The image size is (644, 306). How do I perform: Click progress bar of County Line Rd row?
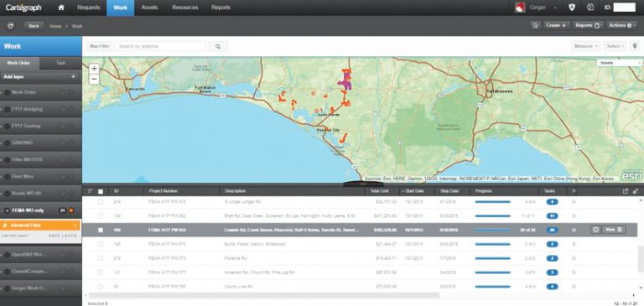click(x=492, y=286)
